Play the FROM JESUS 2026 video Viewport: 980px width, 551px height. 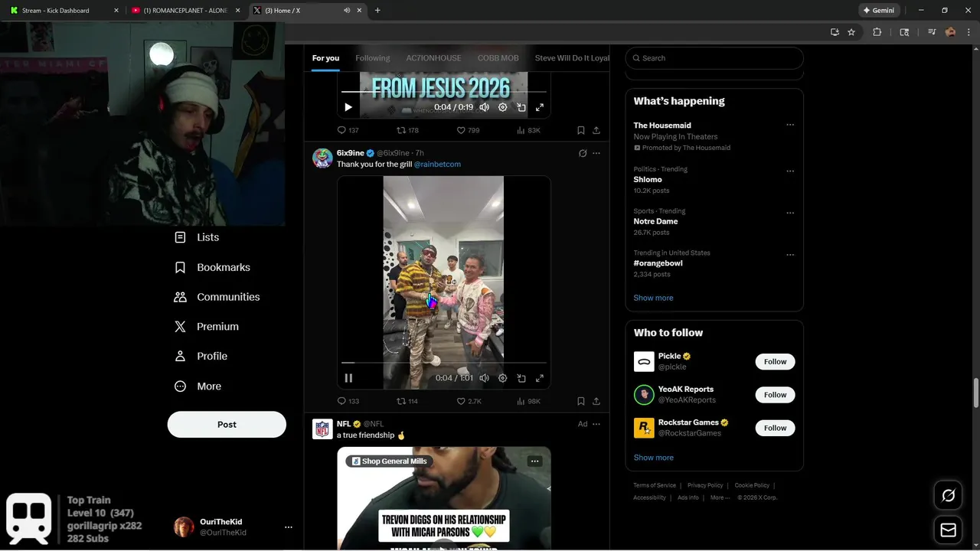[x=348, y=107]
